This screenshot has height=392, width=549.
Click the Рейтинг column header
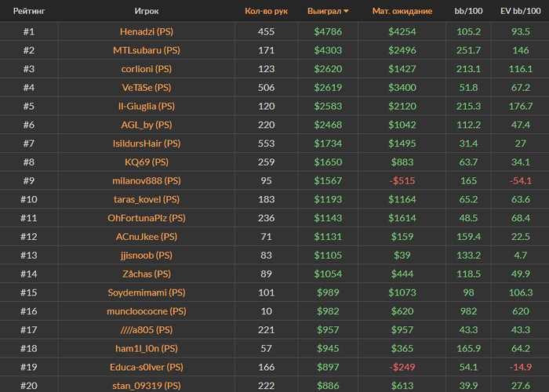click(x=28, y=12)
